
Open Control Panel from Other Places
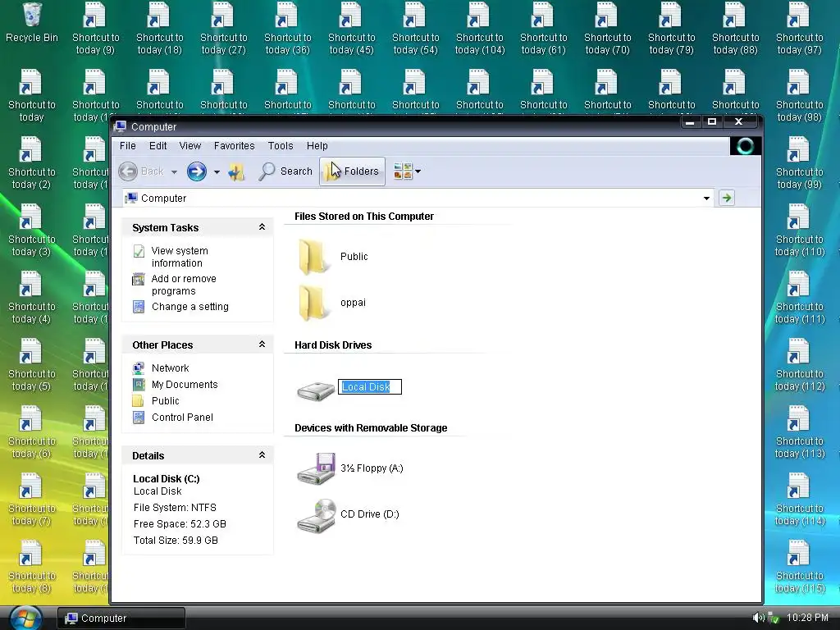pyautogui.click(x=182, y=418)
